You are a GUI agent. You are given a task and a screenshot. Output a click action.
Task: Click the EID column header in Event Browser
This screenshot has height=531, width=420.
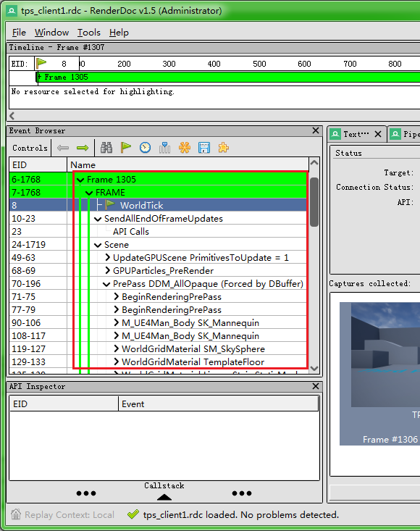pyautogui.click(x=38, y=165)
